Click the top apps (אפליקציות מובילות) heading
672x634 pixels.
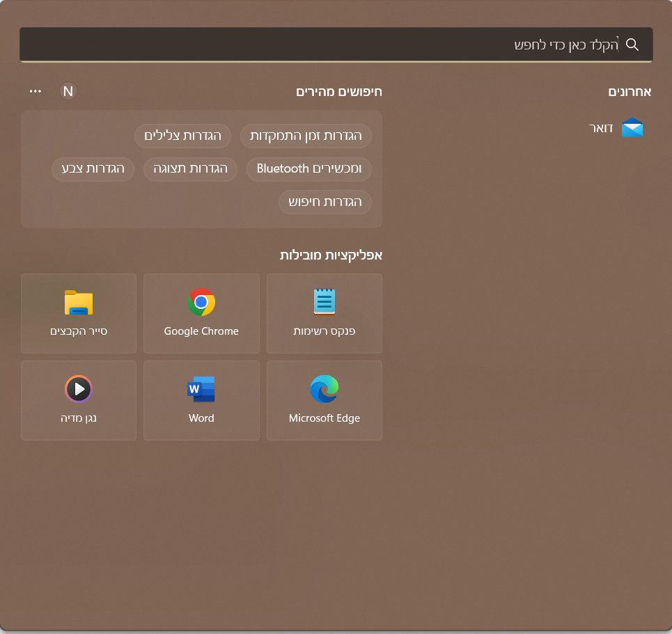331,255
